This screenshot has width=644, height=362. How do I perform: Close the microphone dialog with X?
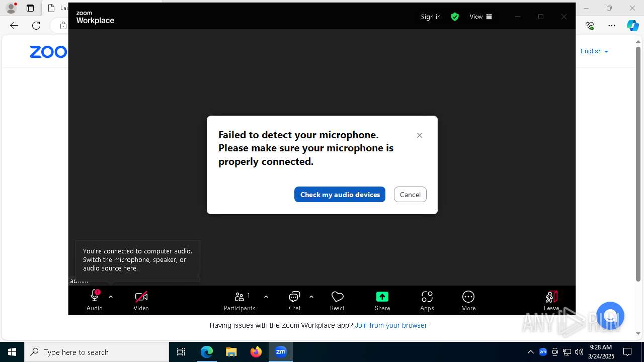[x=420, y=135]
